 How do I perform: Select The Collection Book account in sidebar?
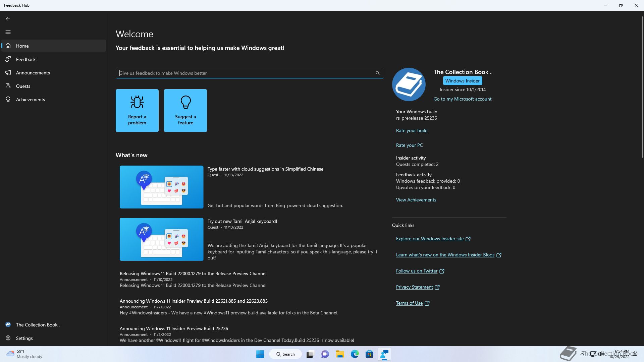pyautogui.click(x=54, y=325)
